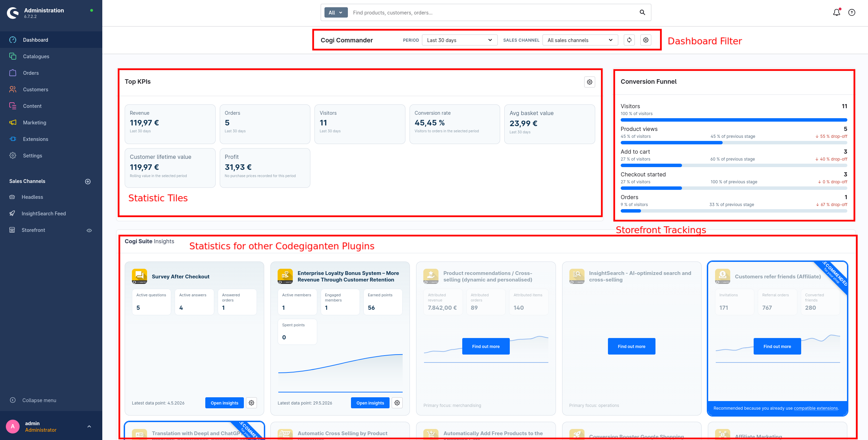Find out more about Product recommendations
868x440 pixels.
[x=486, y=346]
